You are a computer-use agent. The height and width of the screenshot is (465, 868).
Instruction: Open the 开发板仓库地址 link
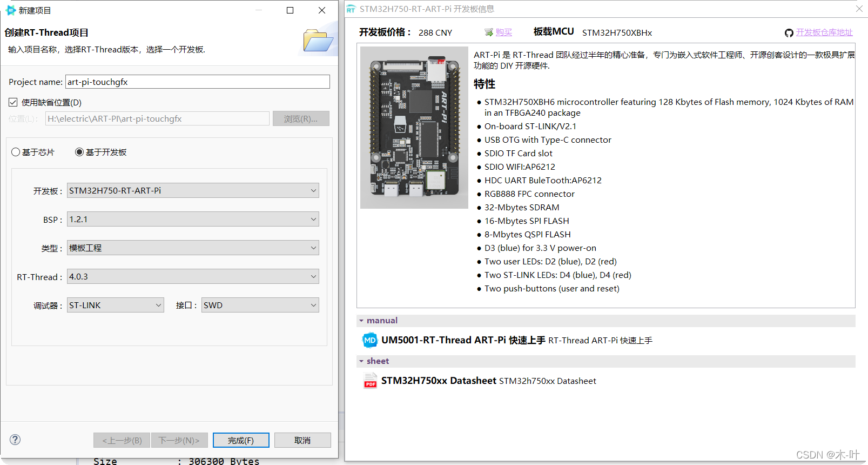pos(824,32)
